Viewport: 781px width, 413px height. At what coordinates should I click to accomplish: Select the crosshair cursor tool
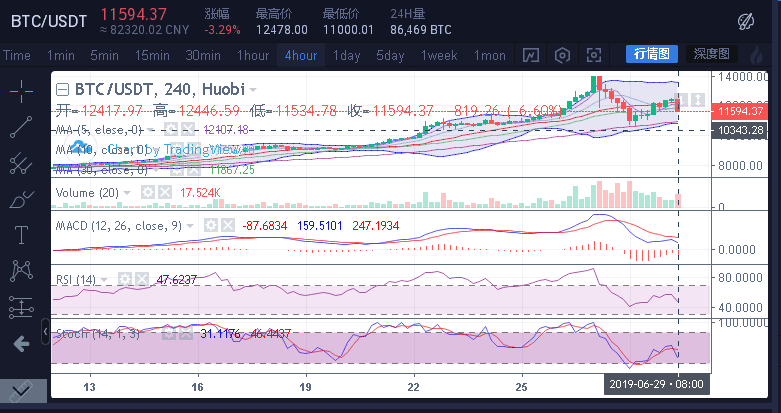click(21, 92)
